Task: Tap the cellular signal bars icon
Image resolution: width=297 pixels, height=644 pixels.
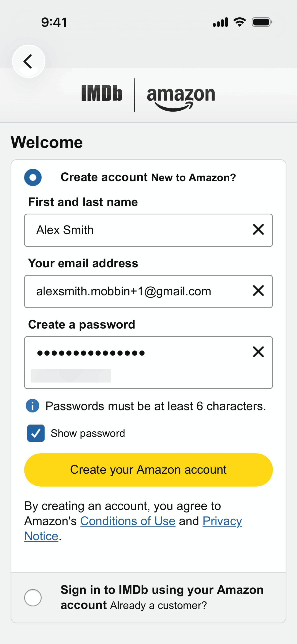Action: 220,22
